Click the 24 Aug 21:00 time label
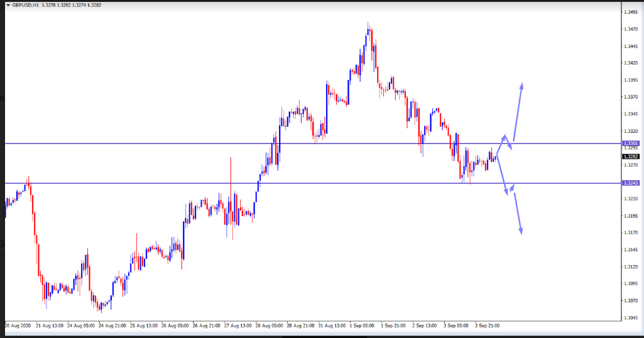 (x=112, y=325)
